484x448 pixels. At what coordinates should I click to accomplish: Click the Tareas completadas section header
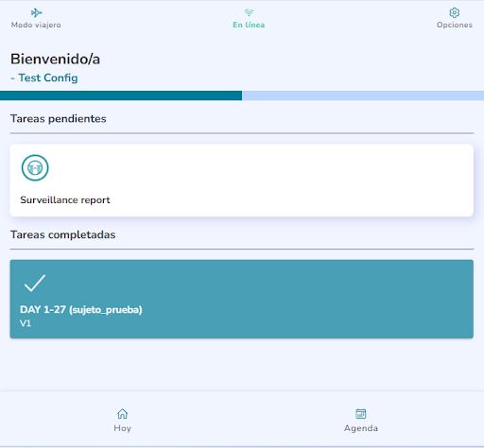(63, 234)
